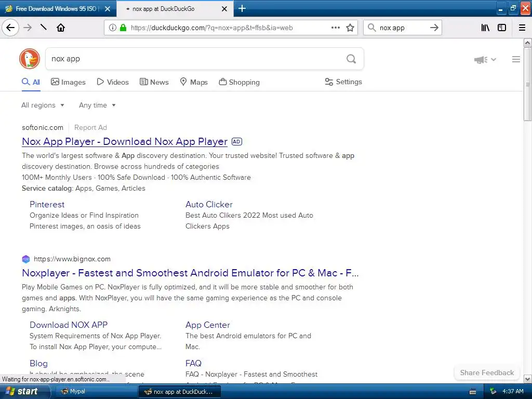The height and width of the screenshot is (399, 532).
Task: Open the Pinterest sublink
Action: point(47,205)
